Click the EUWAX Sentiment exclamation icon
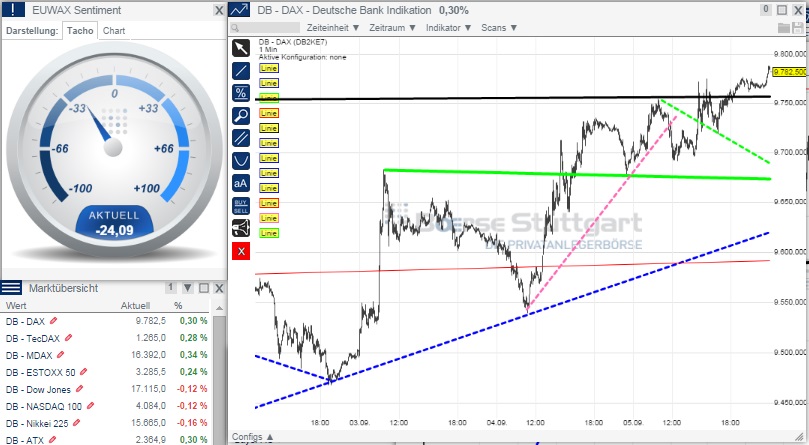The image size is (809, 445). click(13, 10)
